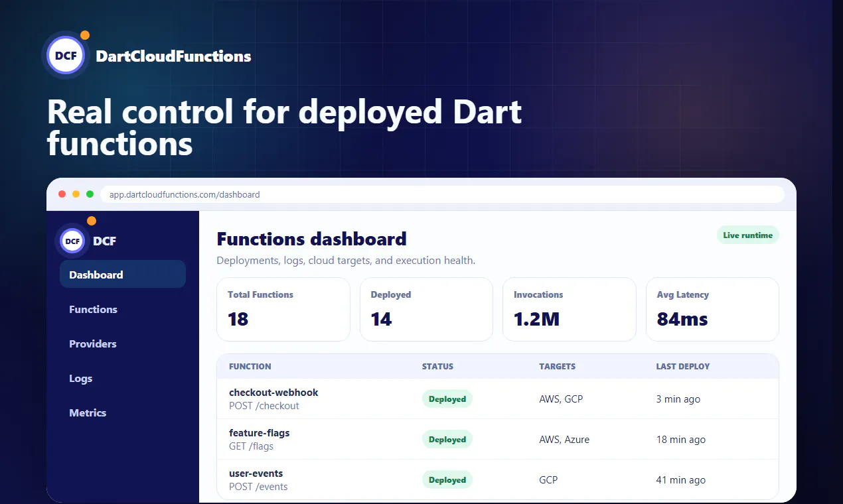Select the Avg Latency stat card
The height and width of the screenshot is (504, 843).
coord(712,309)
